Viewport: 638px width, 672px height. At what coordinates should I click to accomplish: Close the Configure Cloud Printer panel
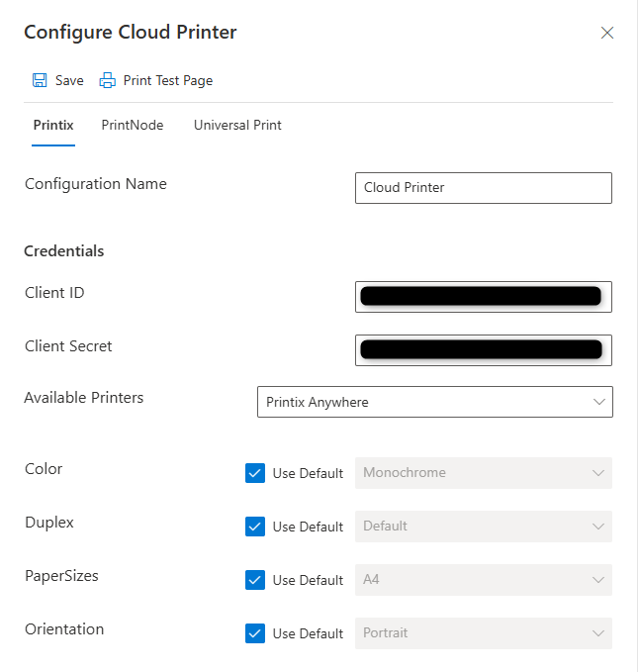click(606, 33)
